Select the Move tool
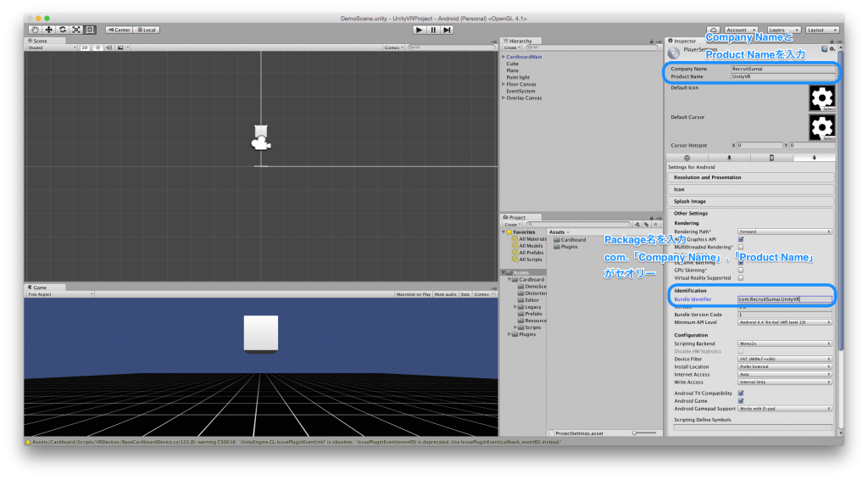868x480 pixels. click(48, 30)
